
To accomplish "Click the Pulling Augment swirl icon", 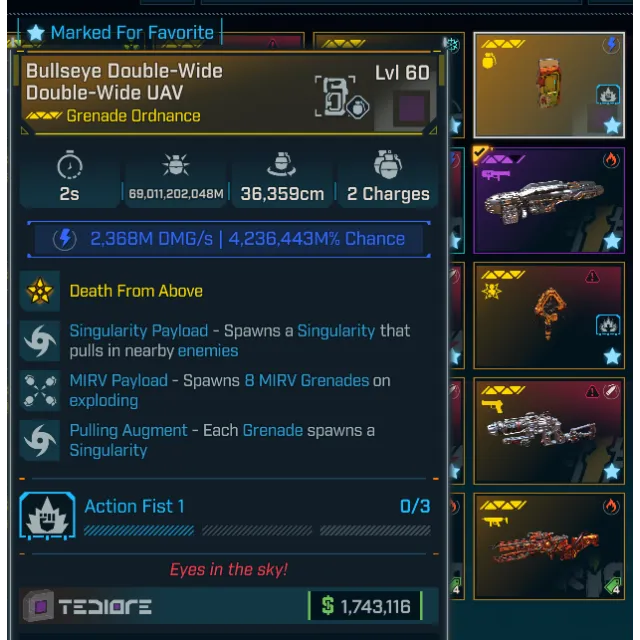I will [x=40, y=441].
